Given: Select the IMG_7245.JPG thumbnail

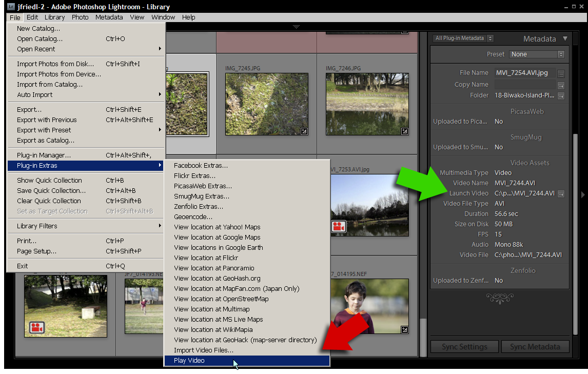Looking at the screenshot, I should tap(267, 104).
